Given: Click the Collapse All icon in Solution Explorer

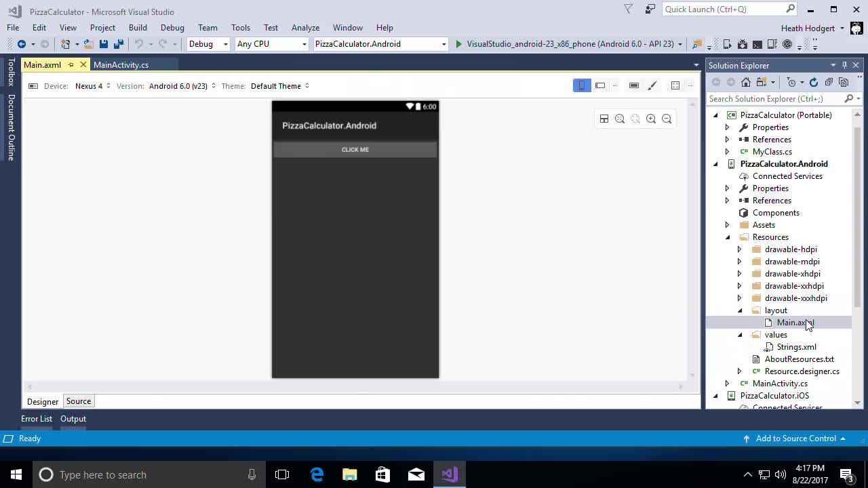Looking at the screenshot, I should click(830, 82).
